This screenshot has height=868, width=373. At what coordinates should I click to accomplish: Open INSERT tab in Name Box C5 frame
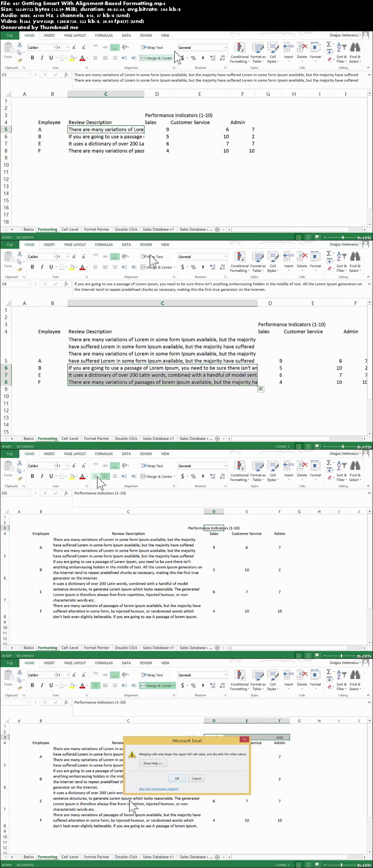[x=49, y=36]
